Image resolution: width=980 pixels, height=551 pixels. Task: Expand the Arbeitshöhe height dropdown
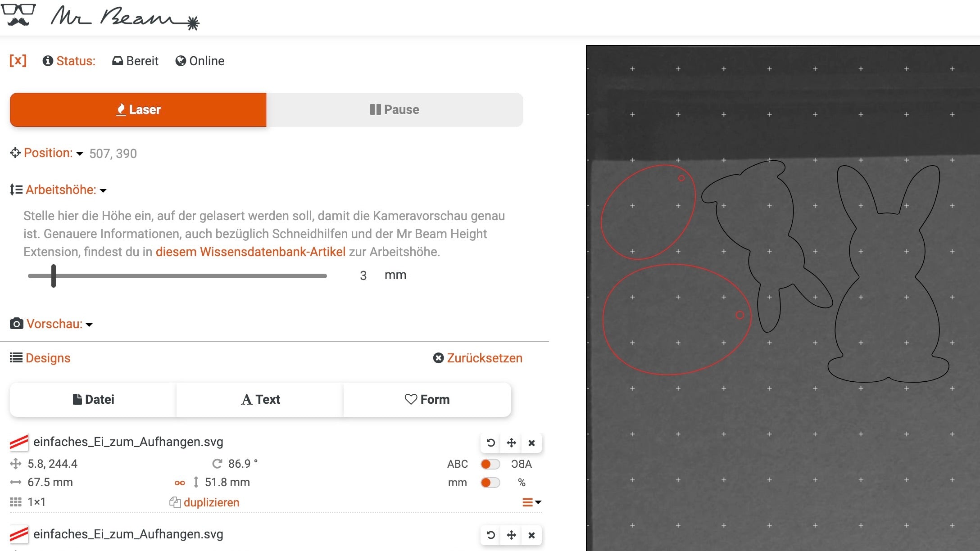pos(104,190)
